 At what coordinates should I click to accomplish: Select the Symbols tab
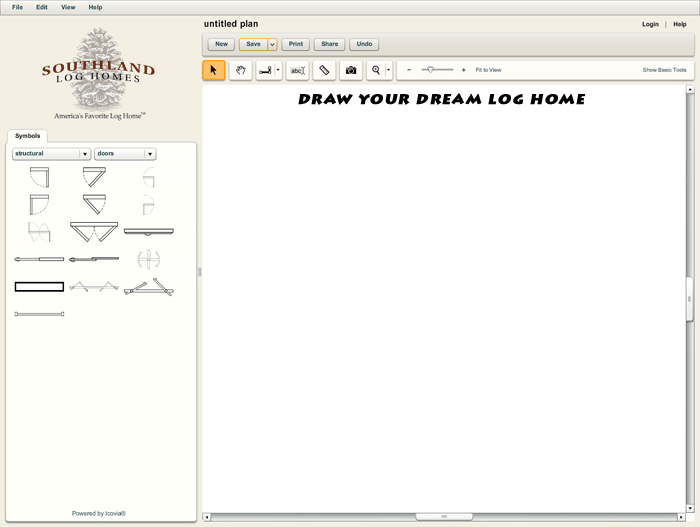[x=27, y=136]
